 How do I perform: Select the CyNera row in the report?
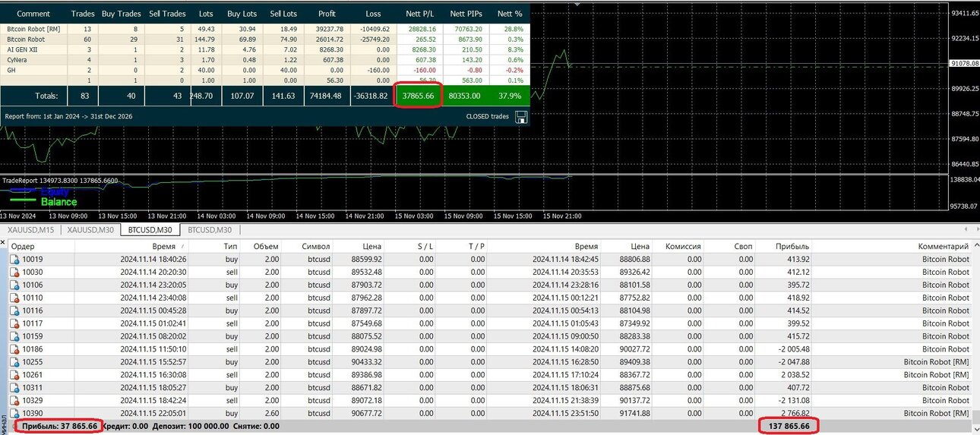[265, 59]
